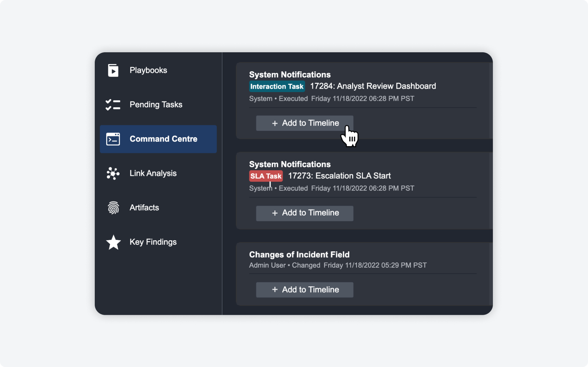Open Pending Tasks via its text label
The height and width of the screenshot is (367, 588).
click(156, 105)
